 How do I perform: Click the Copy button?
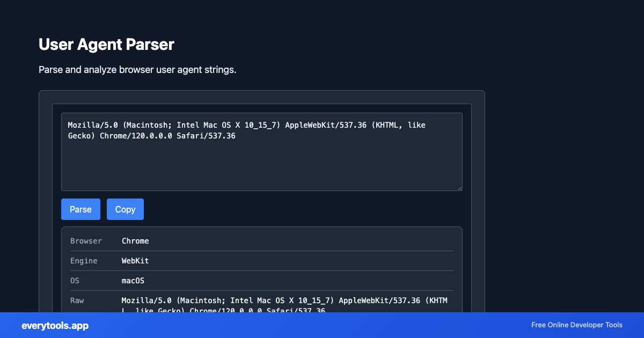[125, 209]
